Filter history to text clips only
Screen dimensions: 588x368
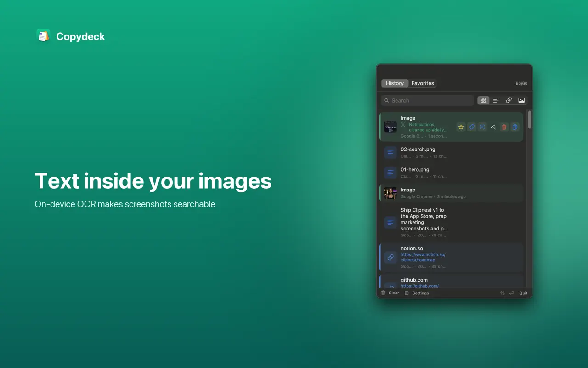click(x=496, y=100)
